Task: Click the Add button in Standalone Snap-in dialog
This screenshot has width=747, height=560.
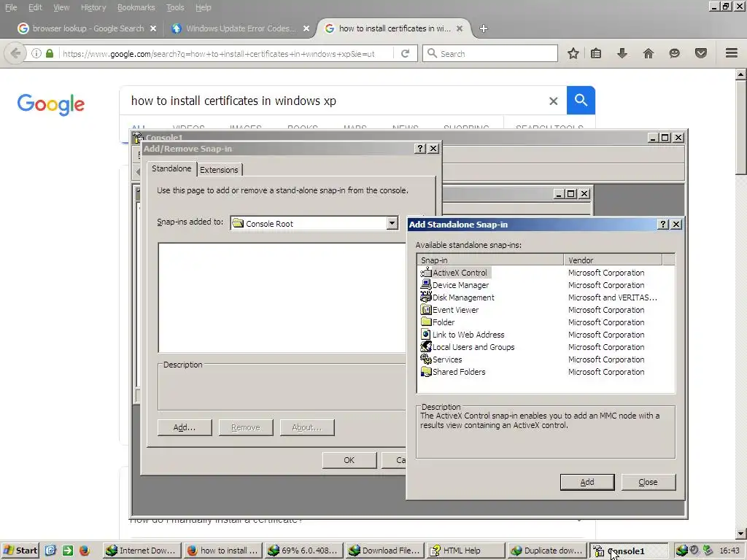Action: [x=587, y=482]
